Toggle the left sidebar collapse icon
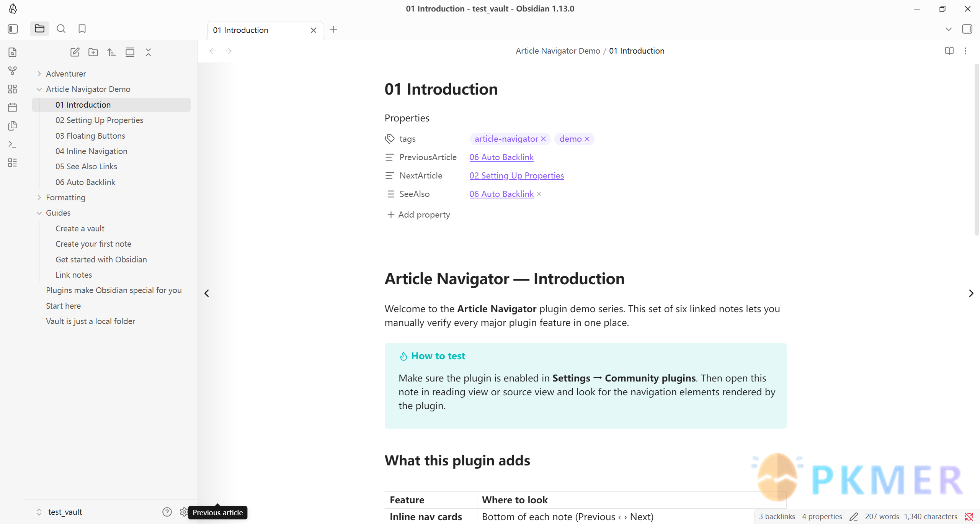 [x=13, y=29]
